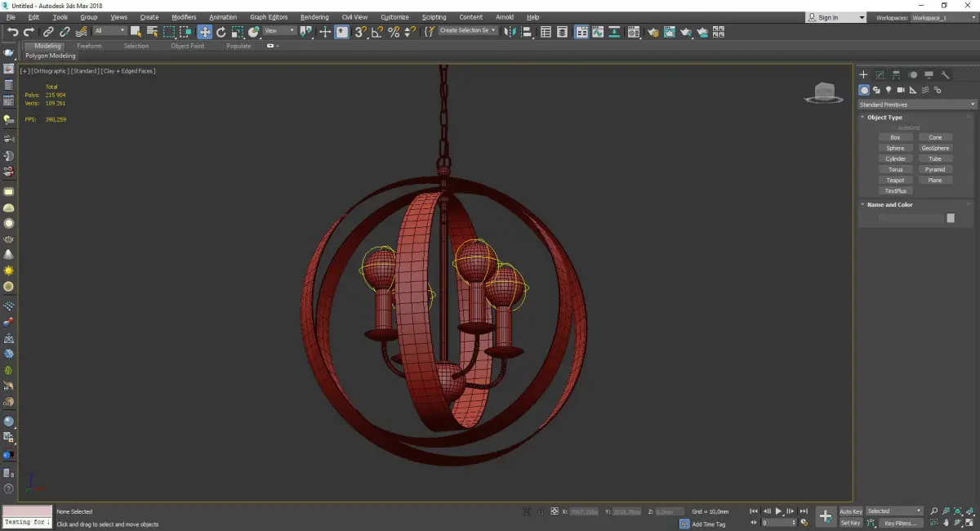Screen dimensions: 980x531
Task: Activate the Select and Scale tool
Action: (237, 32)
